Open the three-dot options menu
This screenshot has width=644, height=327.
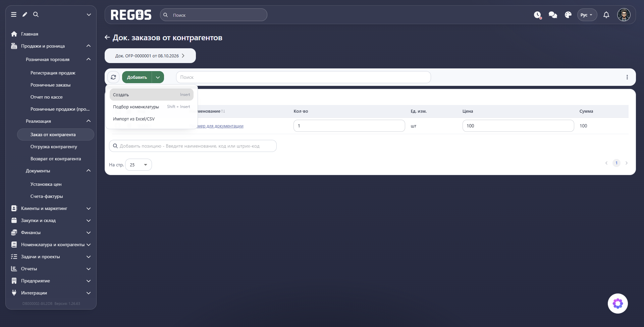(627, 77)
